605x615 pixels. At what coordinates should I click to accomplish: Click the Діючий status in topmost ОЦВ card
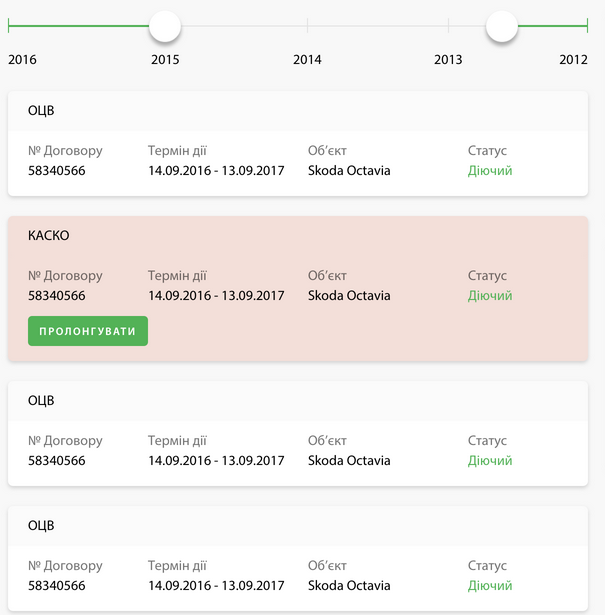click(x=489, y=171)
